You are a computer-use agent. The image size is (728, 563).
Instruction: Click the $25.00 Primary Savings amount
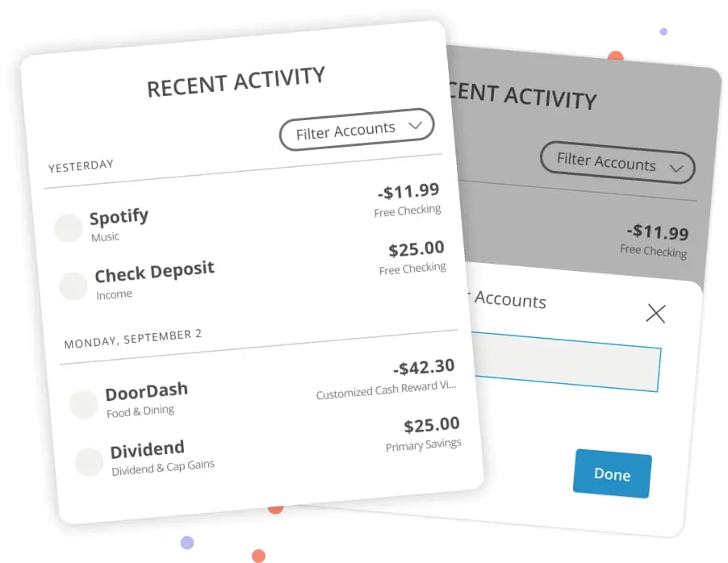432,425
